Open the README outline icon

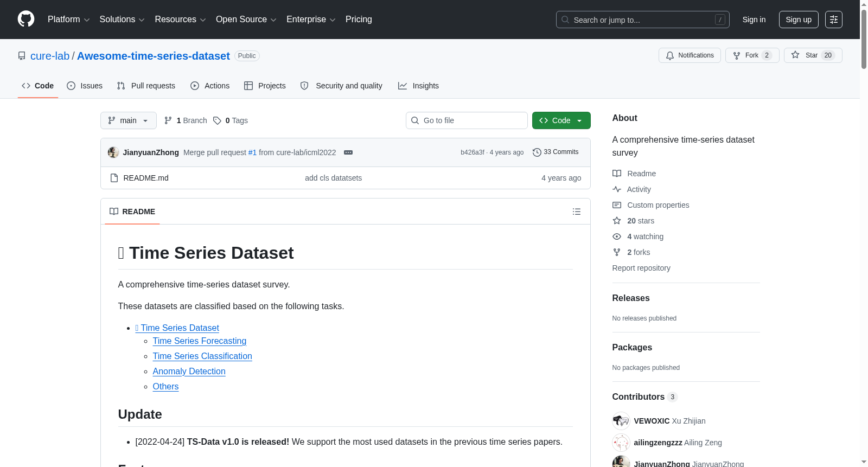[x=577, y=212]
